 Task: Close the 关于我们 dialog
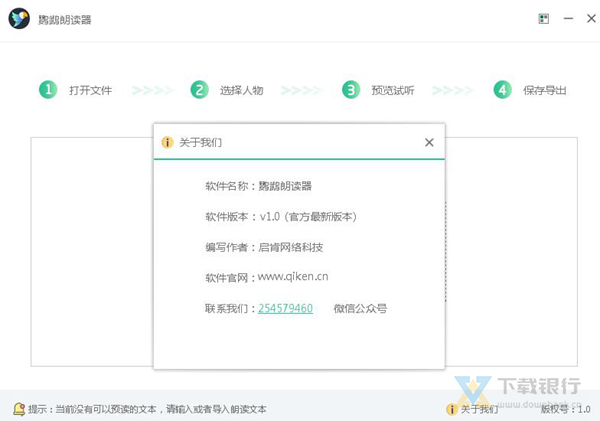(429, 142)
